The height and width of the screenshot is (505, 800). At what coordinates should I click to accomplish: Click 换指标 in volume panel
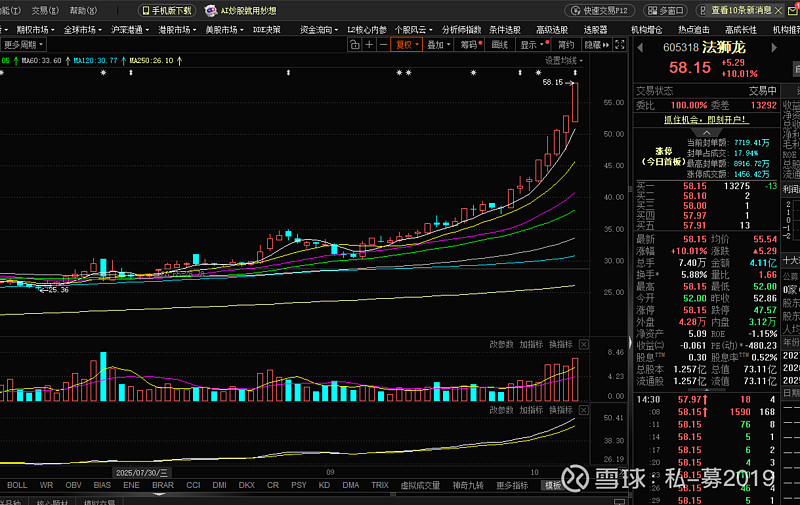click(x=561, y=344)
